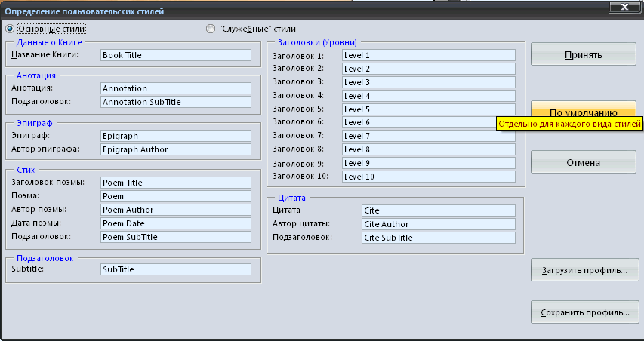Click the Poem Title input field
This screenshot has width=644, height=341.
(176, 183)
